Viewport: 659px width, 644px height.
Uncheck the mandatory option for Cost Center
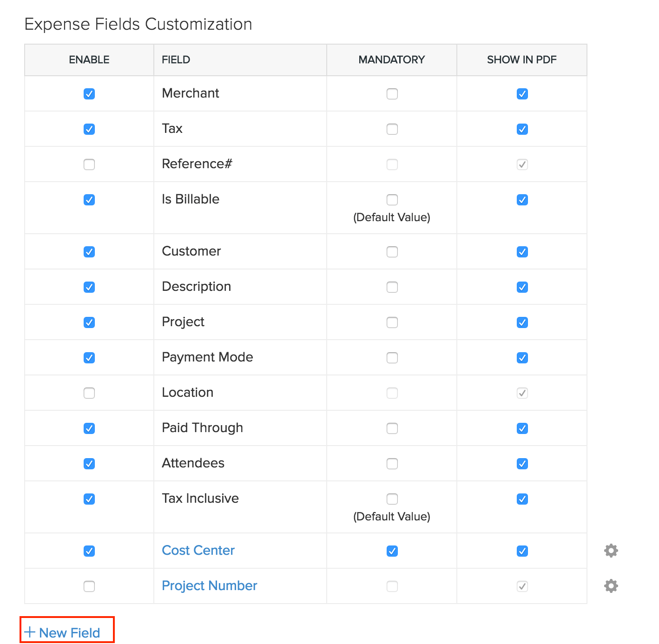[392, 551]
